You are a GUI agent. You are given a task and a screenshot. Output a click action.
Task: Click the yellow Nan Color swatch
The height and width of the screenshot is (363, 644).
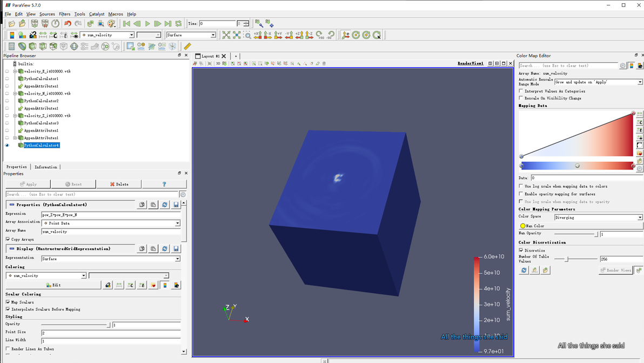pos(523,226)
